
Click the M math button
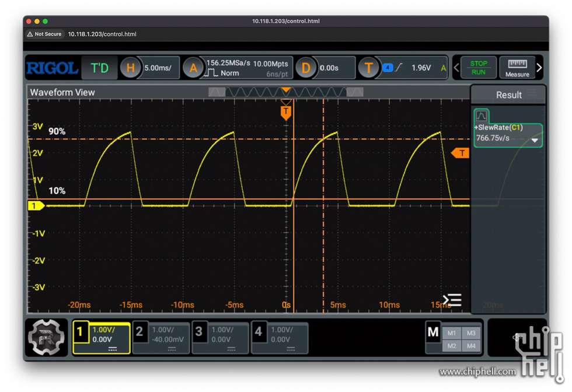433,332
